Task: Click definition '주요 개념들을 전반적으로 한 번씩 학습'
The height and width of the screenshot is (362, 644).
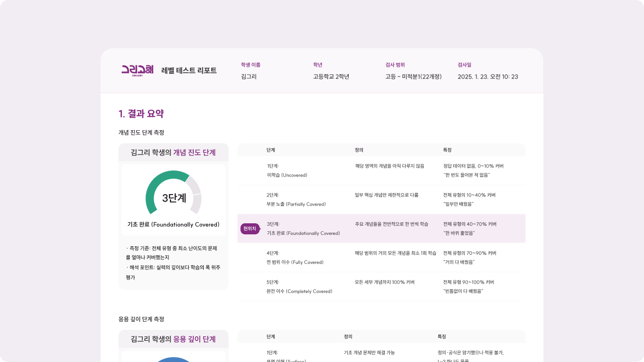Action: (x=391, y=224)
